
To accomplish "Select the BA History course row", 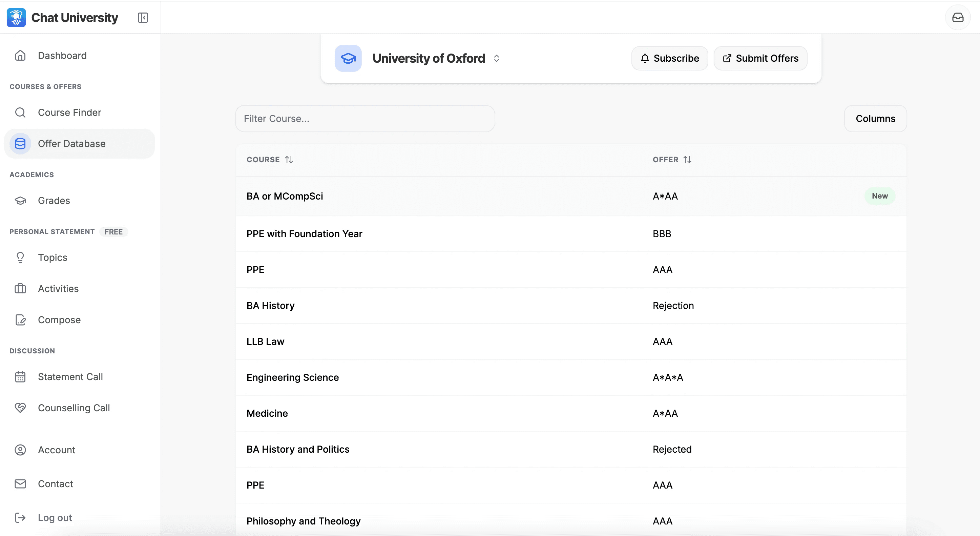I will pos(571,306).
